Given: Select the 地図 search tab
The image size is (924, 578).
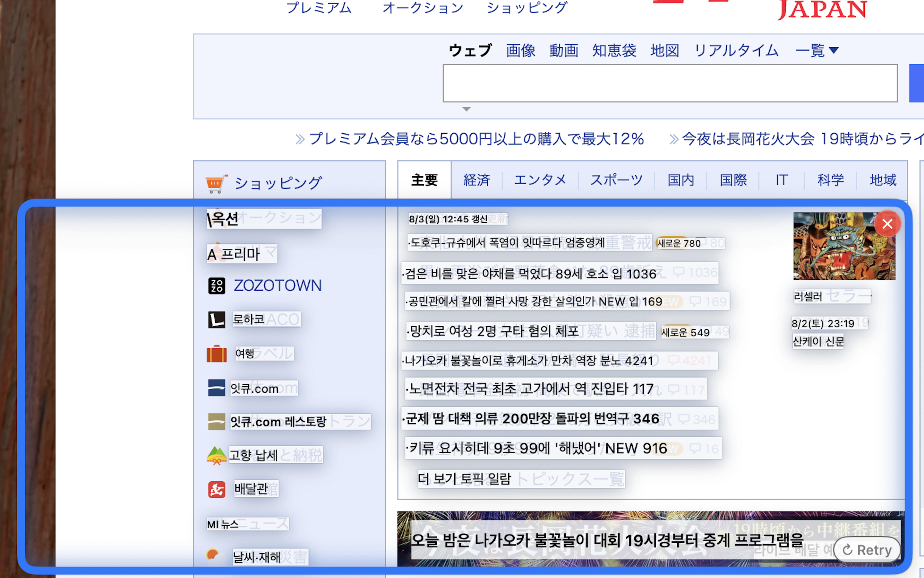Looking at the screenshot, I should point(665,50).
